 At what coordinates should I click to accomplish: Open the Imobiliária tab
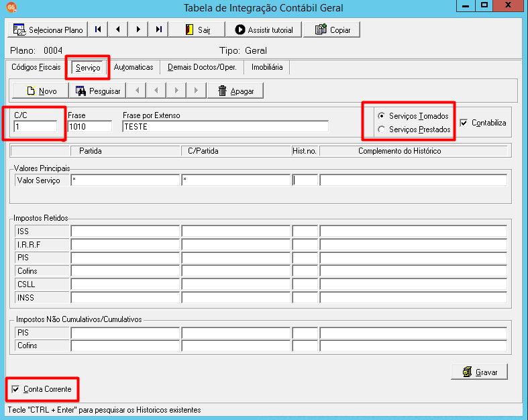267,67
